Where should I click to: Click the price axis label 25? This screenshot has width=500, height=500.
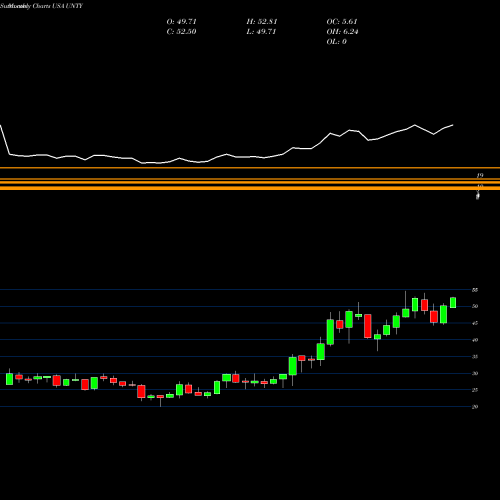(x=475, y=390)
